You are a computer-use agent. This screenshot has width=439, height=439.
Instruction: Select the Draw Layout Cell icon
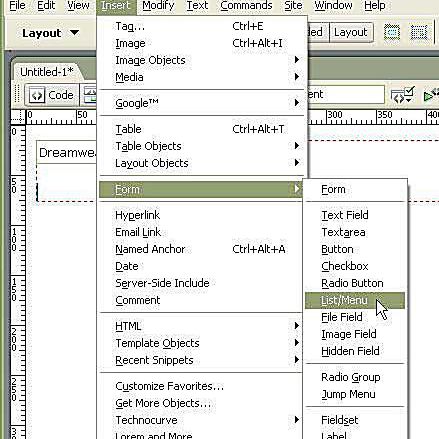[419, 32]
